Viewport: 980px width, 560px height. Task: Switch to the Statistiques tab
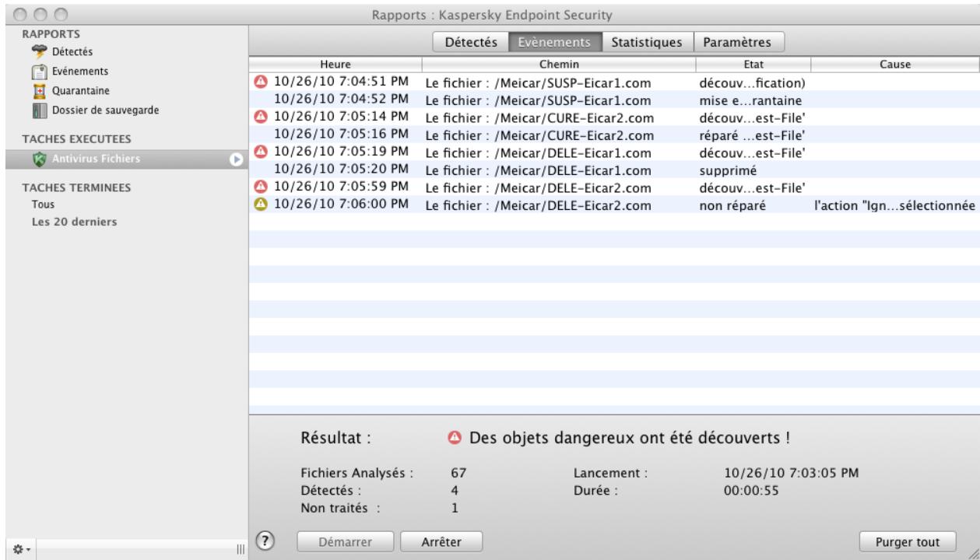647,42
